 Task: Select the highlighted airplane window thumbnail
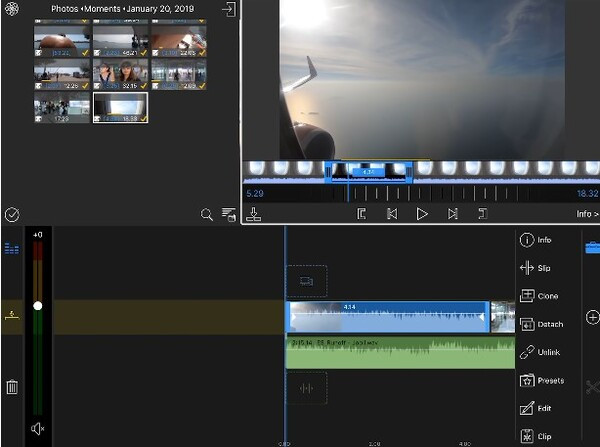121,108
